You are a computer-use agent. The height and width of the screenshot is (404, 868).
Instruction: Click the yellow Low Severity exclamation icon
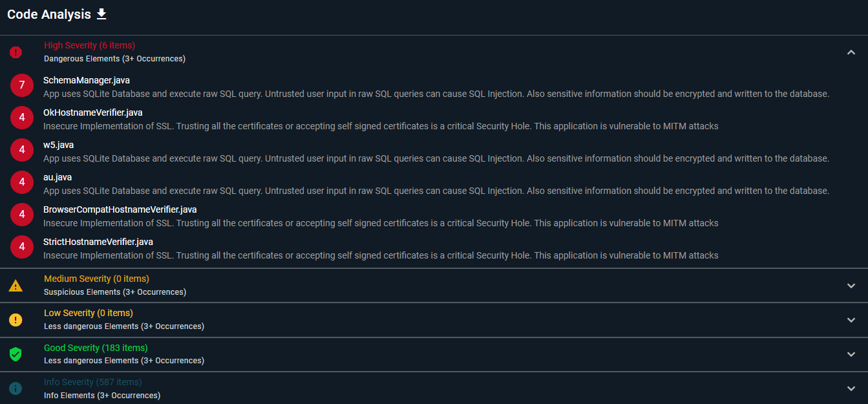pyautogui.click(x=16, y=319)
